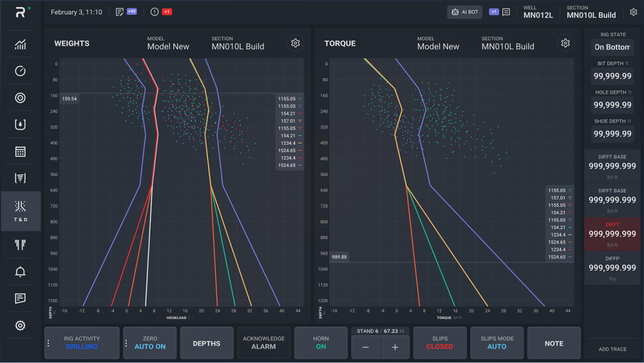Open the DEPTHS tab button
The width and height of the screenshot is (644, 363).
point(206,343)
